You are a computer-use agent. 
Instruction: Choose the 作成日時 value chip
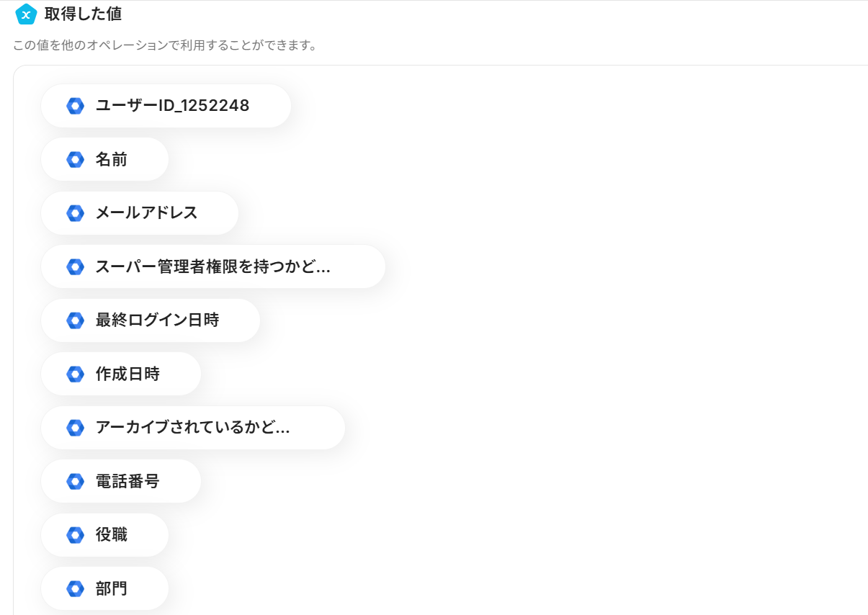click(127, 374)
